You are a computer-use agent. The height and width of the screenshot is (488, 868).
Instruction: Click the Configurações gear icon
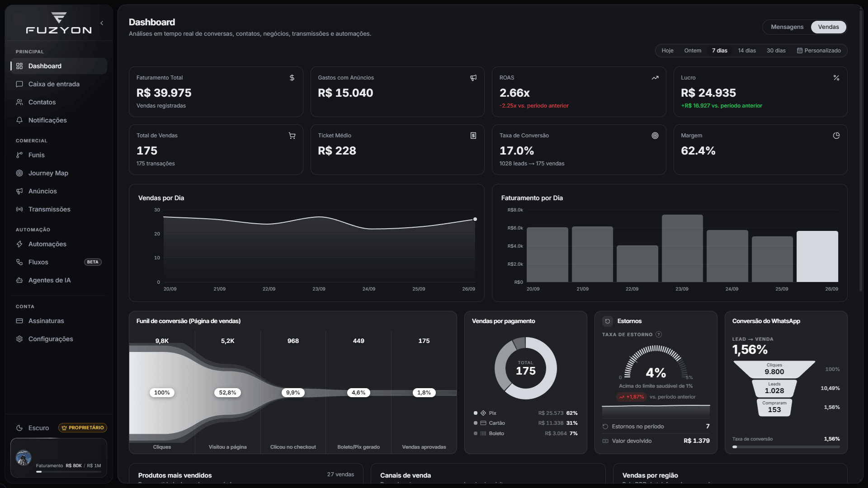coord(19,339)
